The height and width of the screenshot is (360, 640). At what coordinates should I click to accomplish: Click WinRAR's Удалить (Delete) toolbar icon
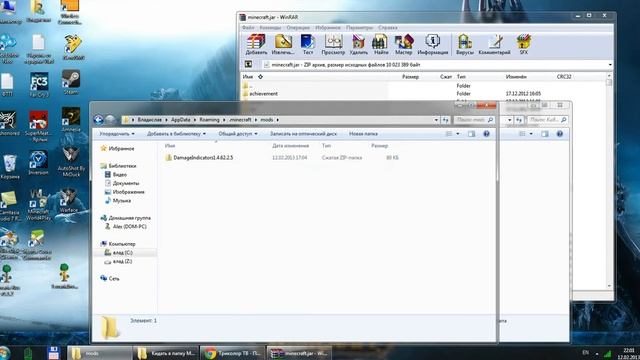coord(358,44)
